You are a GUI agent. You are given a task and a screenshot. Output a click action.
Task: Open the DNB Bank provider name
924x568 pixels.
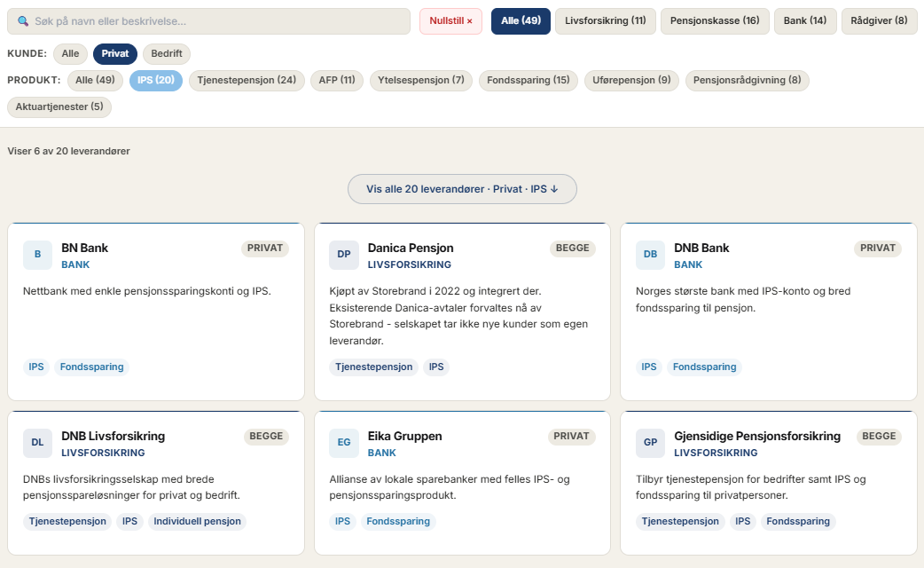[701, 248]
